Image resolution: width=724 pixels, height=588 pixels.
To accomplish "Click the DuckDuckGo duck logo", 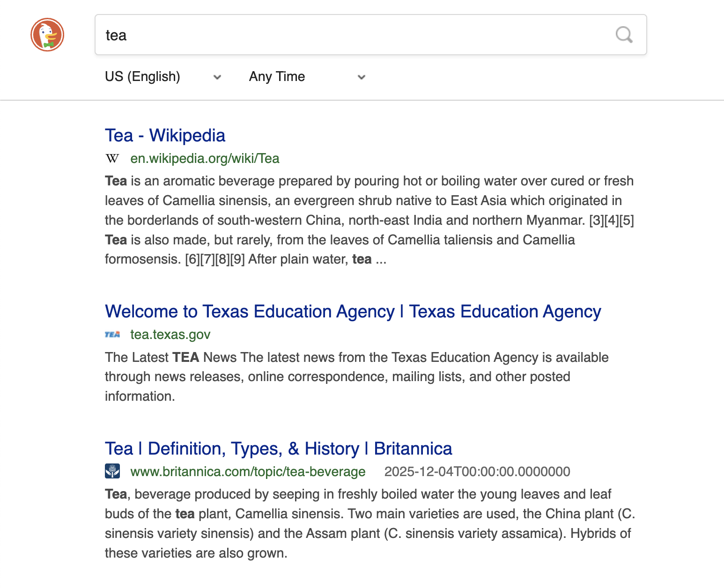I will click(x=47, y=35).
